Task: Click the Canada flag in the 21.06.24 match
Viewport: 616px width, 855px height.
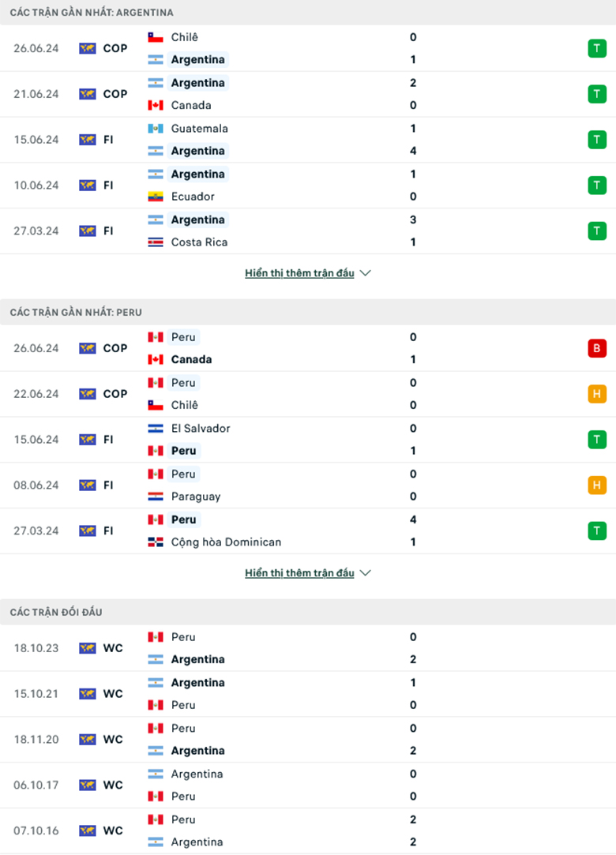Action: coord(156,105)
